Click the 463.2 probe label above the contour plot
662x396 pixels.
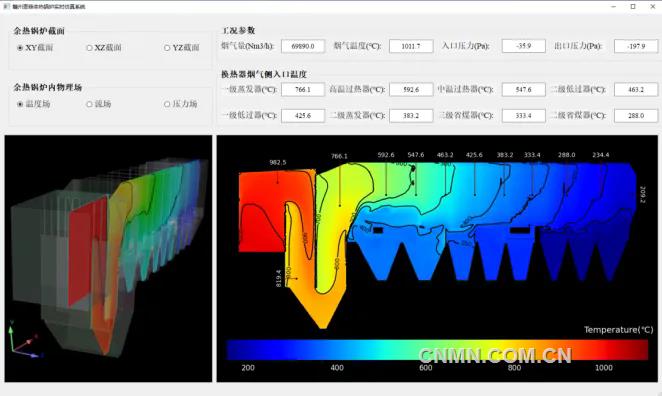[445, 155]
